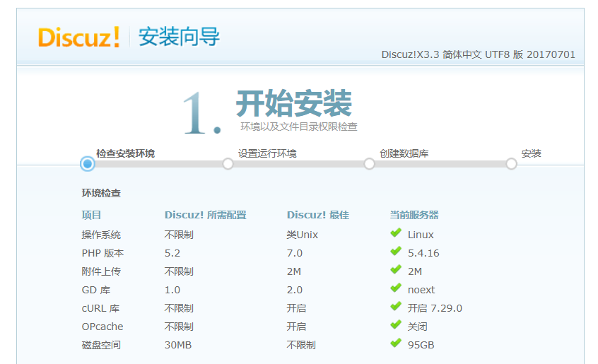Click the 5.4.16 PHP version value

pyautogui.click(x=423, y=253)
